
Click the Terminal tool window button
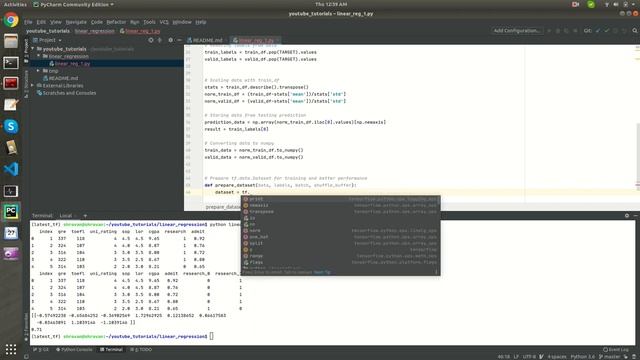pyautogui.click(x=111, y=350)
